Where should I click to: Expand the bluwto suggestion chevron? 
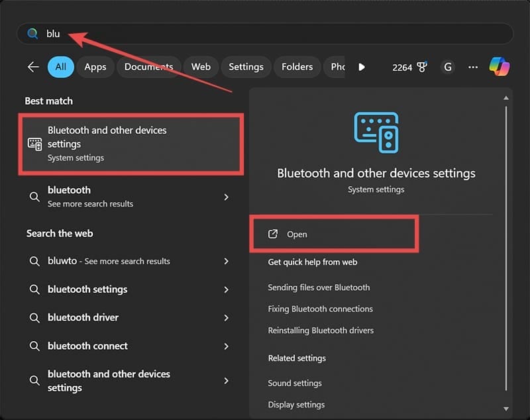tap(226, 261)
